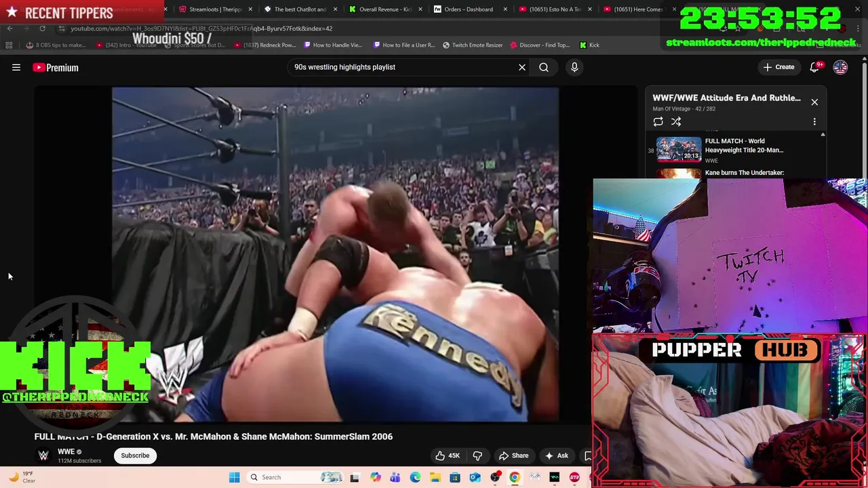Click the Create button
Image resolution: width=868 pixels, height=488 pixels.
(778, 67)
